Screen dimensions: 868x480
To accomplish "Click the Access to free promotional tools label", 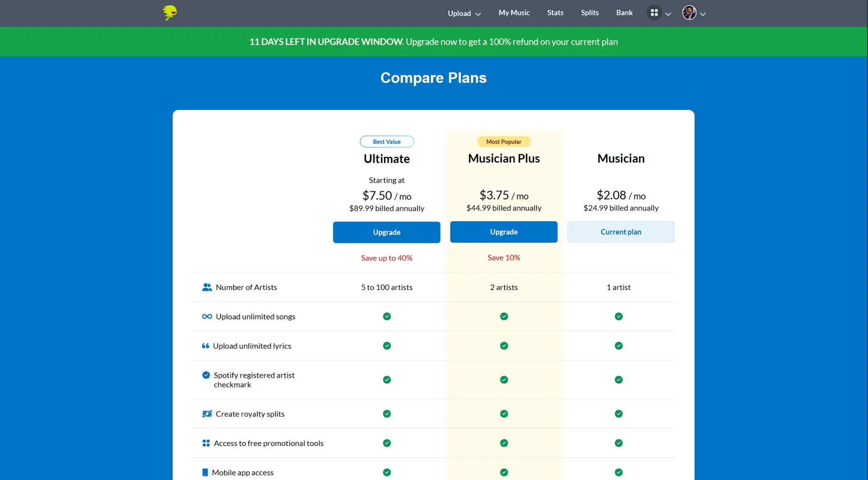I will click(269, 443).
